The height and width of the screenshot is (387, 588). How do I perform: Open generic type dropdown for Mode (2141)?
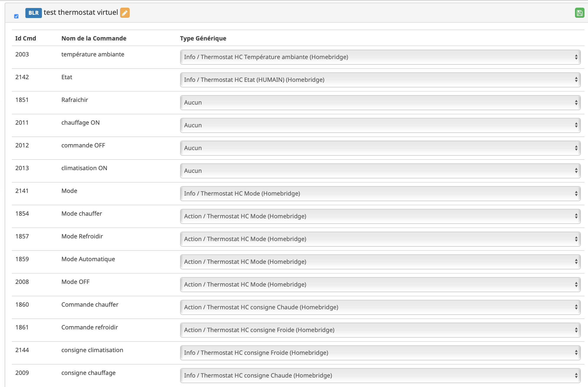(380, 193)
